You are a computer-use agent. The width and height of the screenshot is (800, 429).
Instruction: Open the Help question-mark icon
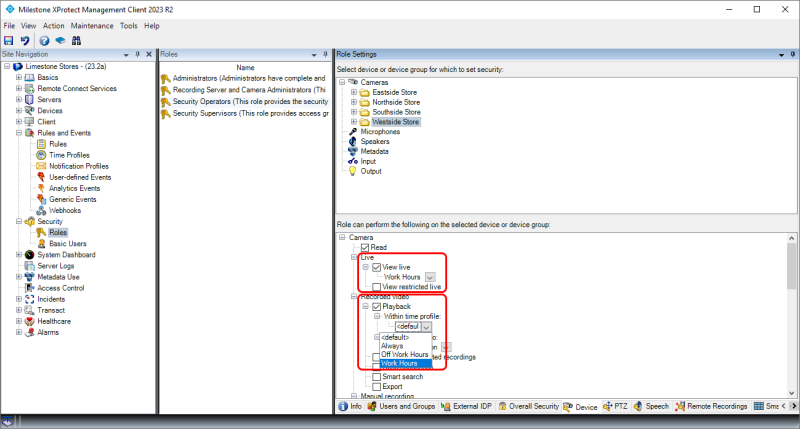(x=44, y=40)
